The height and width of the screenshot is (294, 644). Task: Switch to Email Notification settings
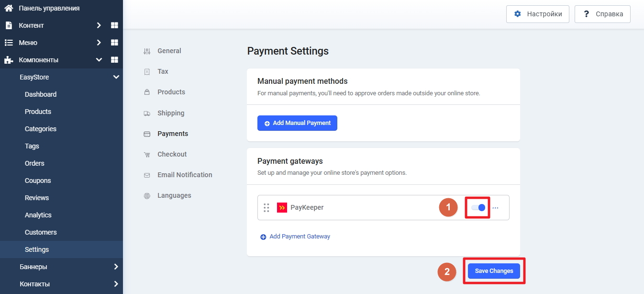(184, 175)
